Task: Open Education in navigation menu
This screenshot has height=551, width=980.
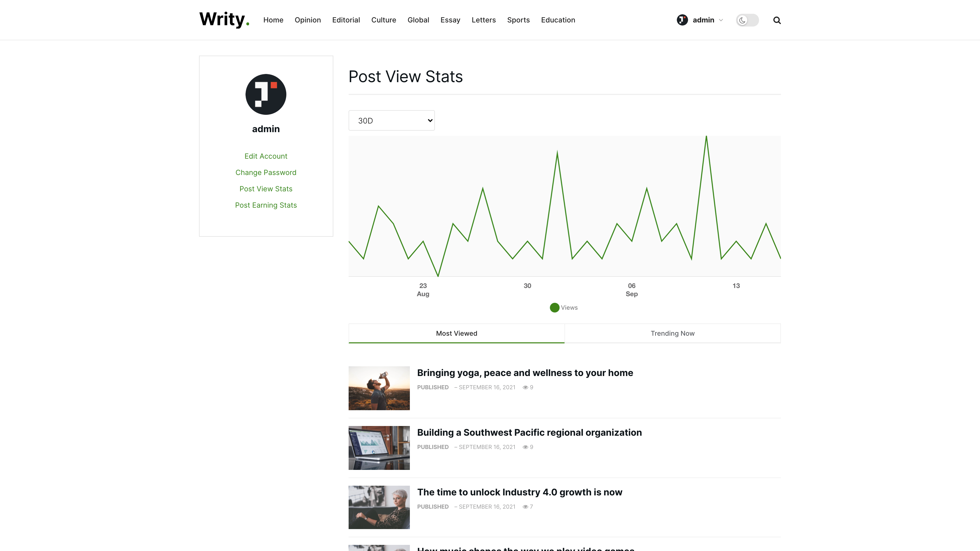Action: click(x=558, y=20)
